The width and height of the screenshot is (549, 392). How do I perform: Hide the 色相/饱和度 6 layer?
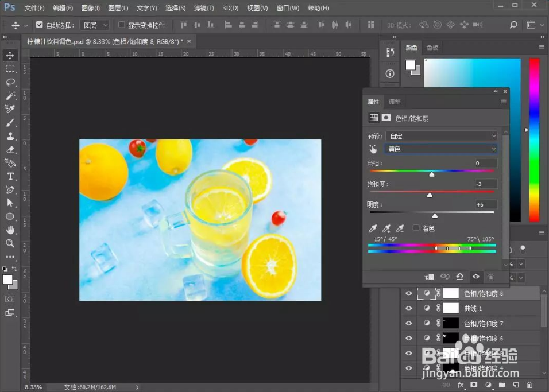coord(409,338)
